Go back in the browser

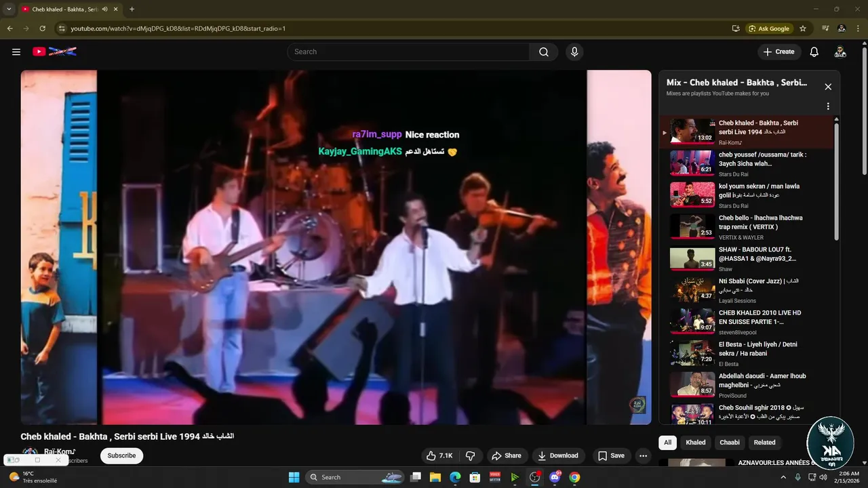click(x=9, y=28)
